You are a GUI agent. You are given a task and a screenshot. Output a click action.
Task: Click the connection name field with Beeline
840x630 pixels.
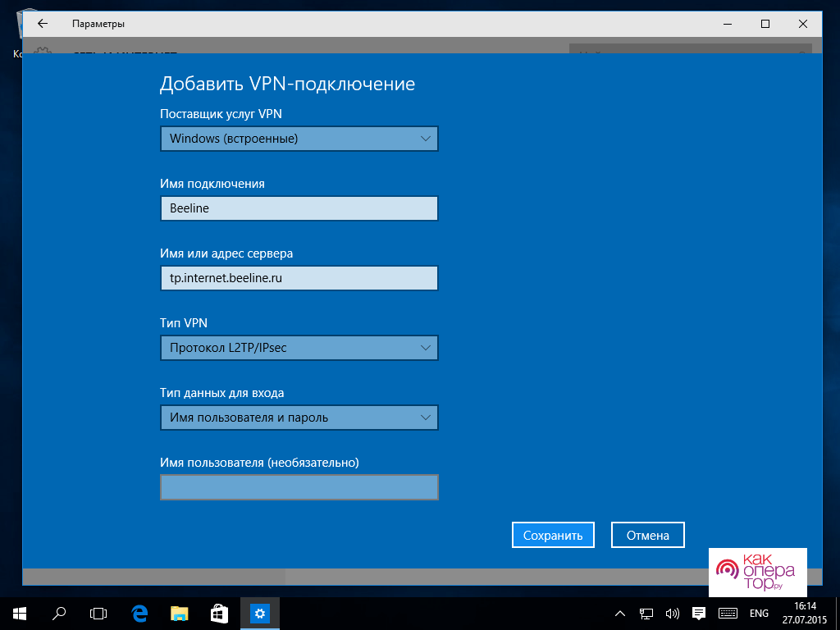click(x=299, y=208)
